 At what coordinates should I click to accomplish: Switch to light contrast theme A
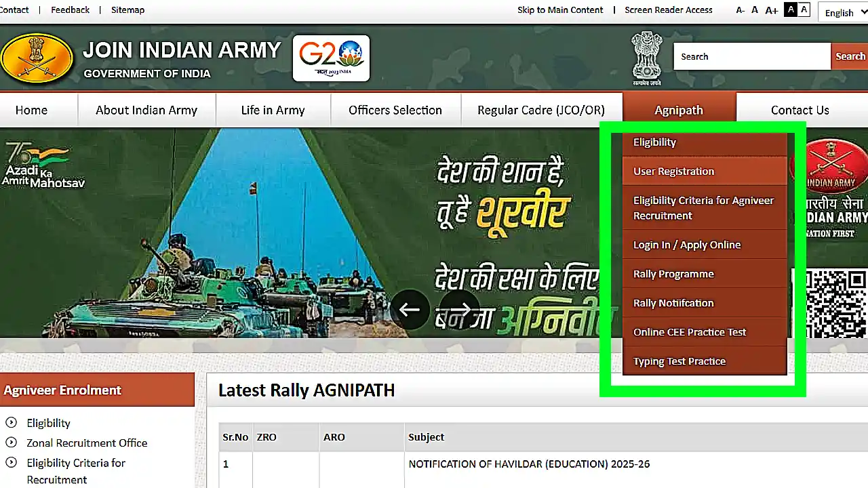coord(804,9)
